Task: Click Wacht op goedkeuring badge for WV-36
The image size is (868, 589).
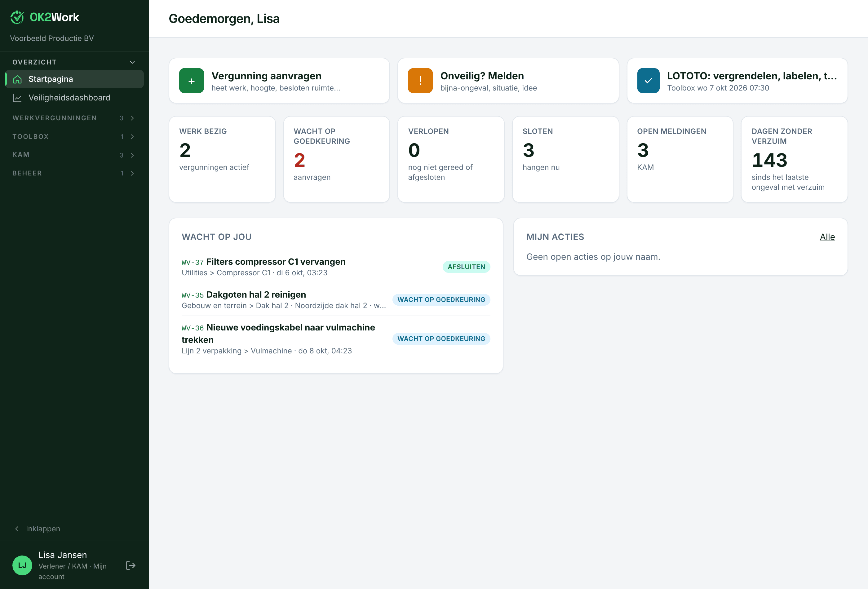Action: 441,339
